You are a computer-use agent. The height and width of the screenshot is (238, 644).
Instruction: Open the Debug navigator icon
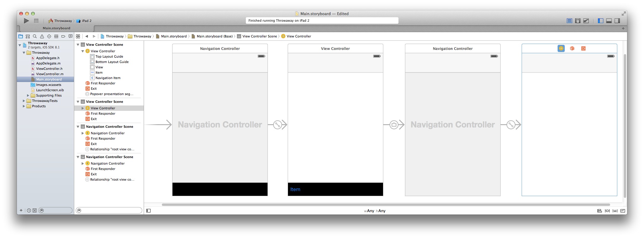click(56, 36)
